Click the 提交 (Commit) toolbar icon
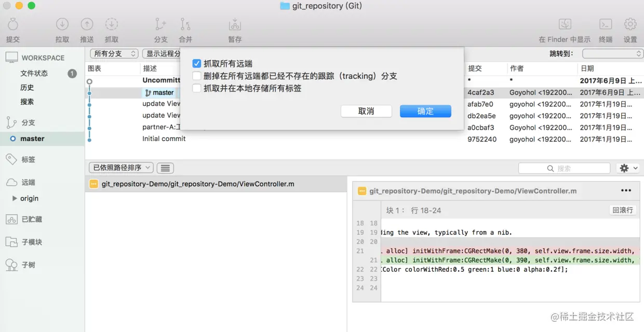This screenshot has width=644, height=332. click(x=13, y=24)
